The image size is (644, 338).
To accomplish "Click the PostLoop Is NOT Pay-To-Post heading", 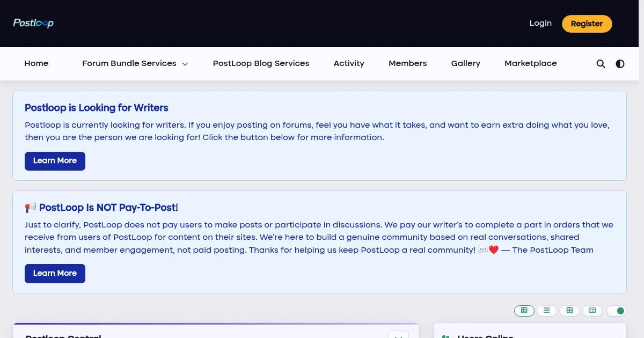I will pyautogui.click(x=108, y=208).
